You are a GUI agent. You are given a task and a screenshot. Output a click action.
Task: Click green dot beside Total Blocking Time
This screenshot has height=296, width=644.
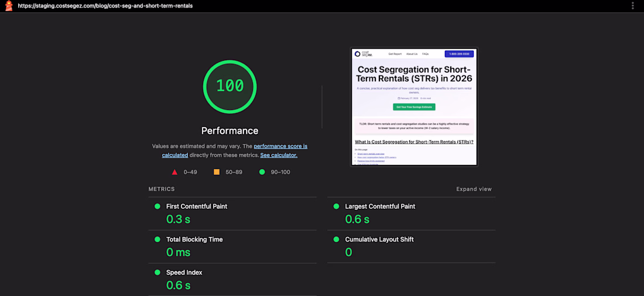point(157,239)
